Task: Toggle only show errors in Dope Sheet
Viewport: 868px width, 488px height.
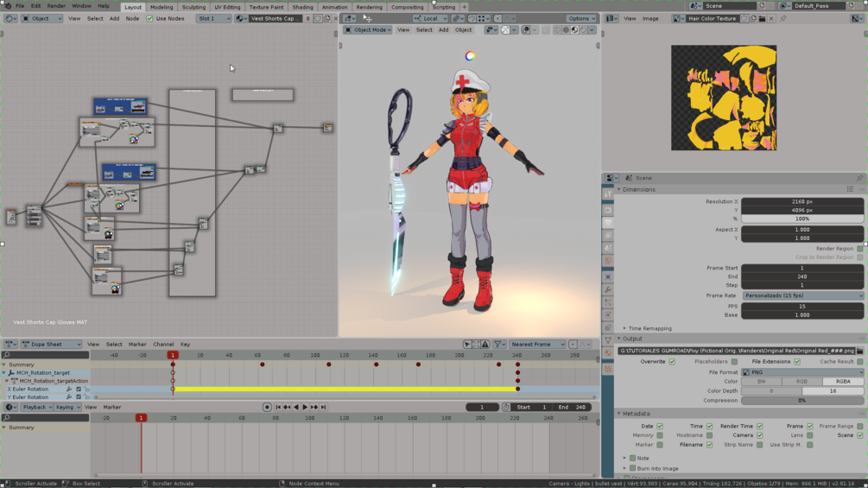Action: 485,344
